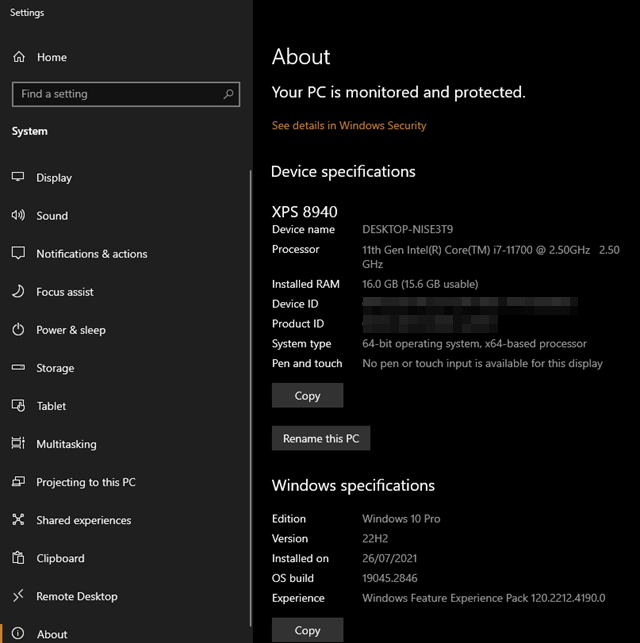Click the Shared experiences icon
Image resolution: width=640 pixels, height=643 pixels.
(x=18, y=520)
